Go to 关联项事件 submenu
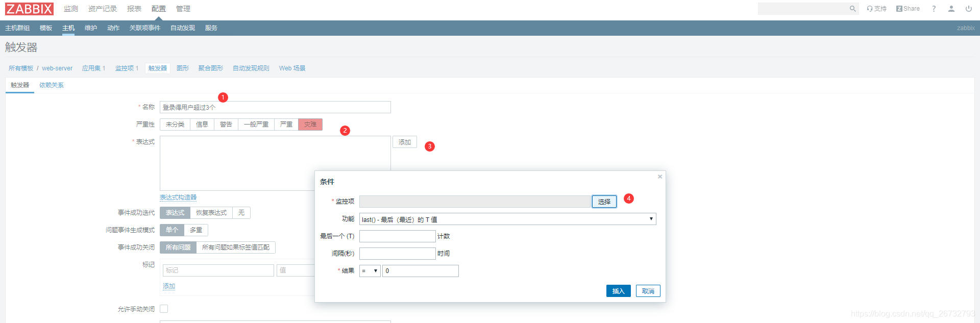Viewport: 980px width, 323px height. [x=145, y=28]
